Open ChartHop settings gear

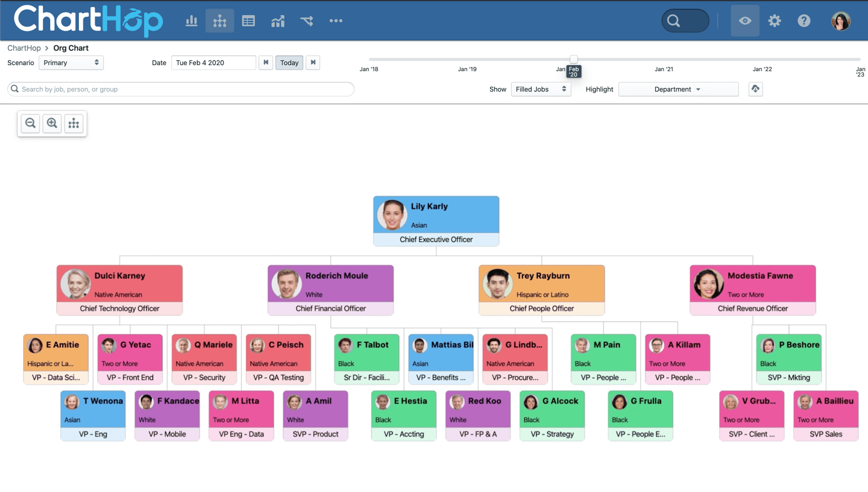point(775,20)
